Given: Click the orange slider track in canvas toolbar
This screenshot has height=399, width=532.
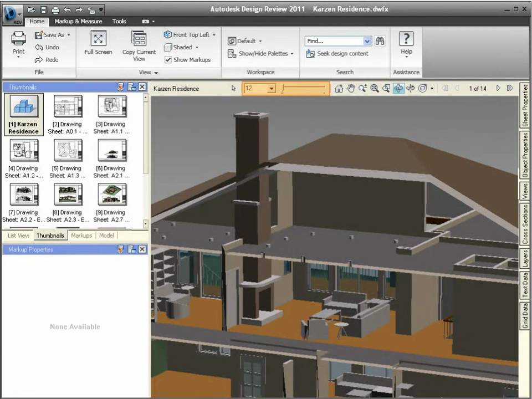Looking at the screenshot, I should pyautogui.click(x=303, y=89).
